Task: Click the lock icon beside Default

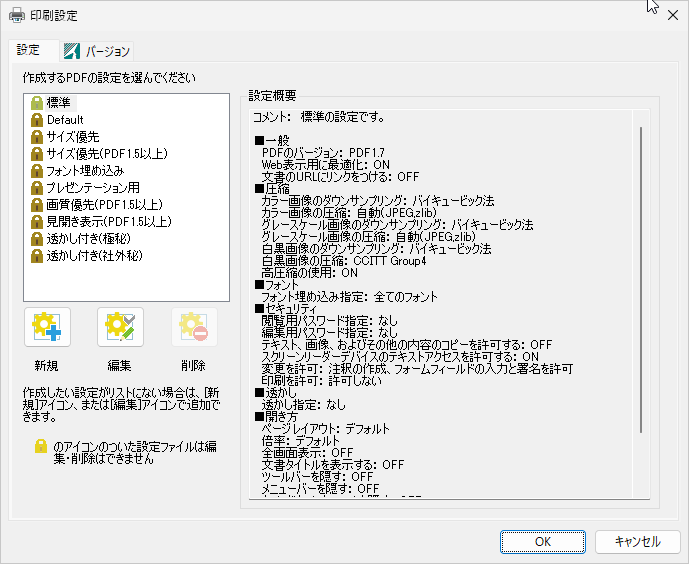Action: [x=37, y=120]
